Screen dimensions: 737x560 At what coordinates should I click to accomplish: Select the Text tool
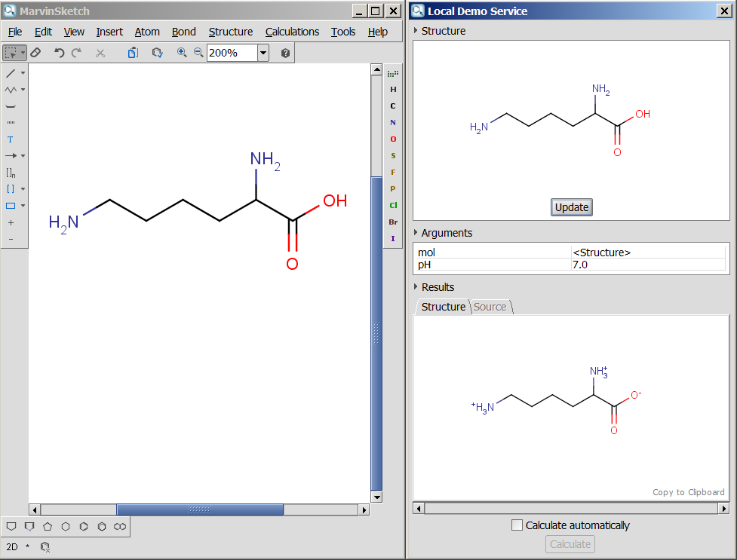[x=11, y=139]
